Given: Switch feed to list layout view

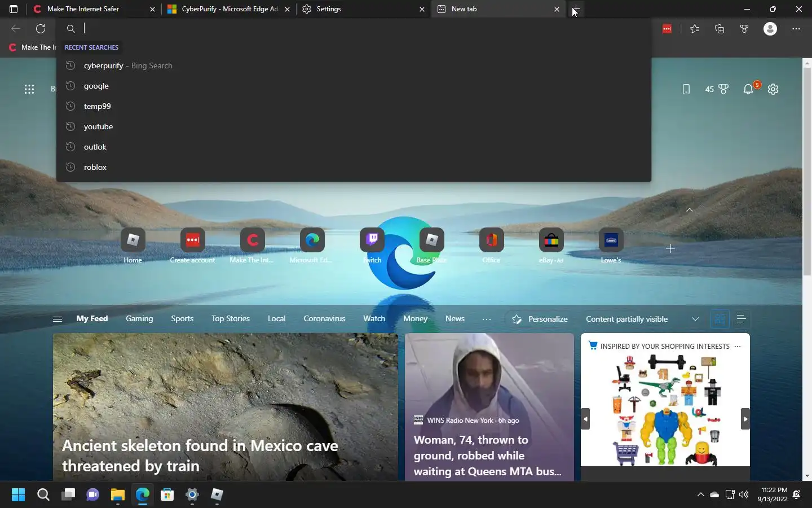Looking at the screenshot, I should 742,319.
